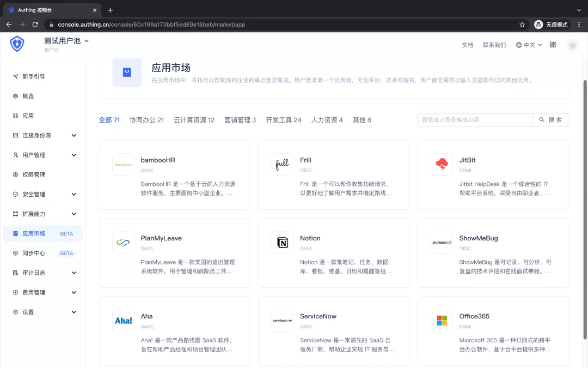The width and height of the screenshot is (588, 368).
Task: Switch to the 开发工具 24 tab
Action: 284,120
